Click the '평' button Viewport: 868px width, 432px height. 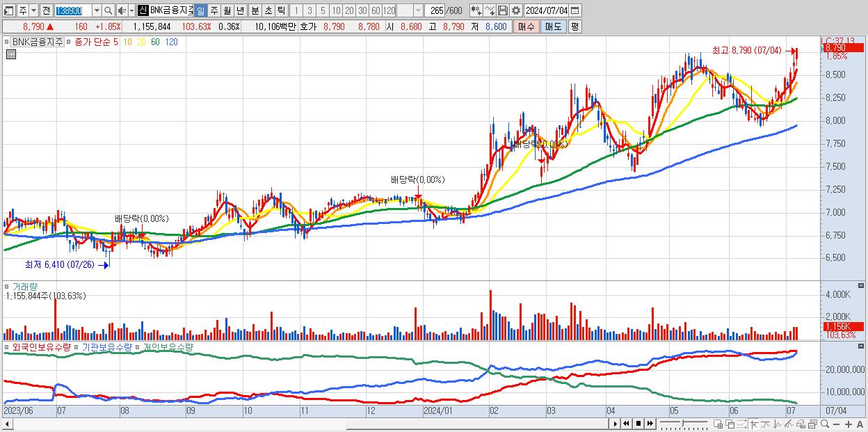(574, 26)
